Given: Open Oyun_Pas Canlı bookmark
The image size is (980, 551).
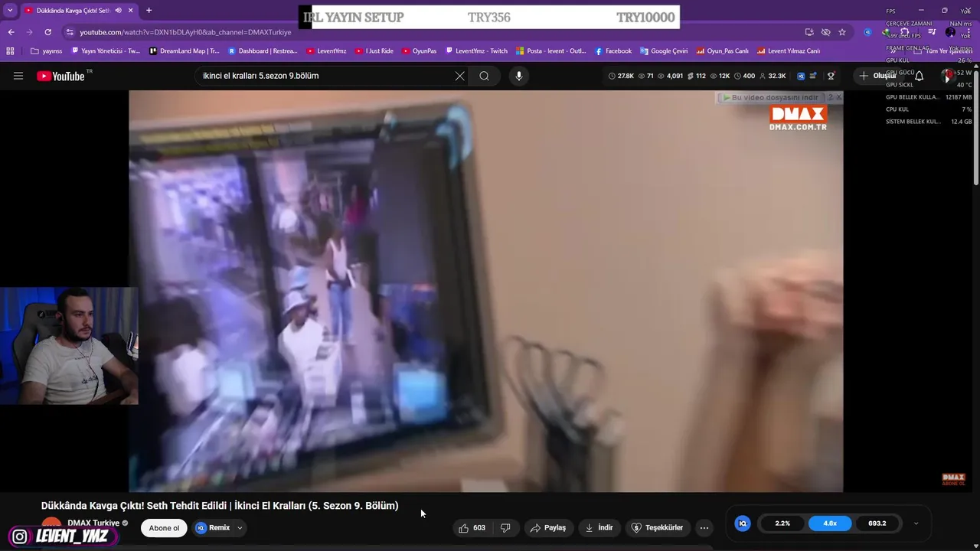Looking at the screenshot, I should click(x=722, y=51).
